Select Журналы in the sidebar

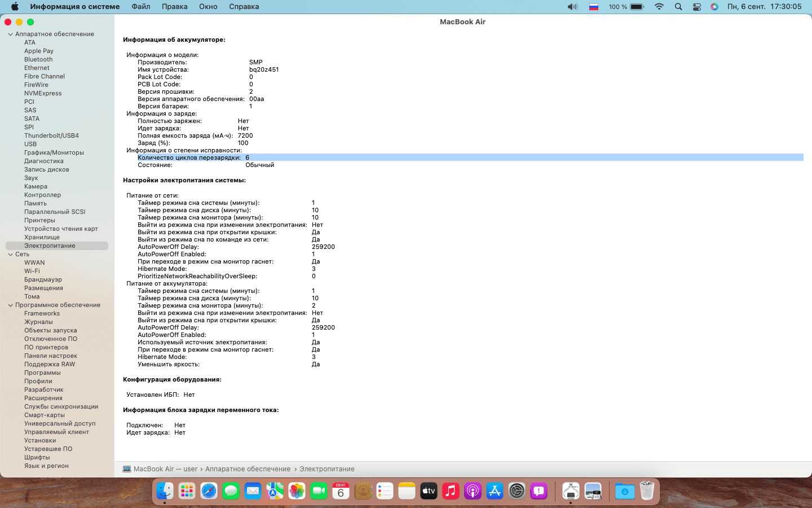coord(38,322)
